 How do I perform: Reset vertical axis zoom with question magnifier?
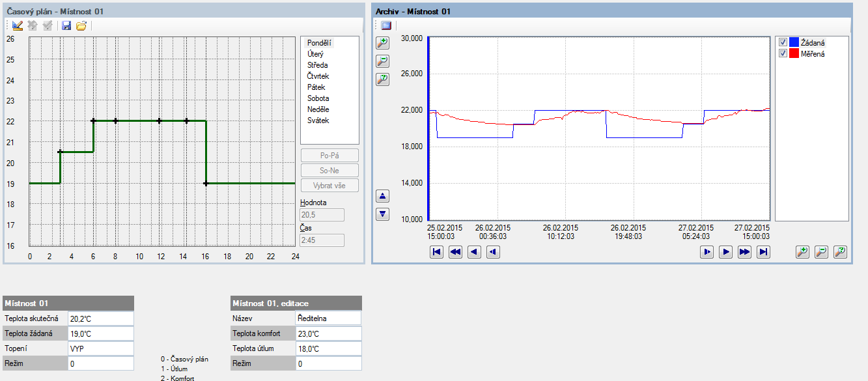tap(383, 79)
